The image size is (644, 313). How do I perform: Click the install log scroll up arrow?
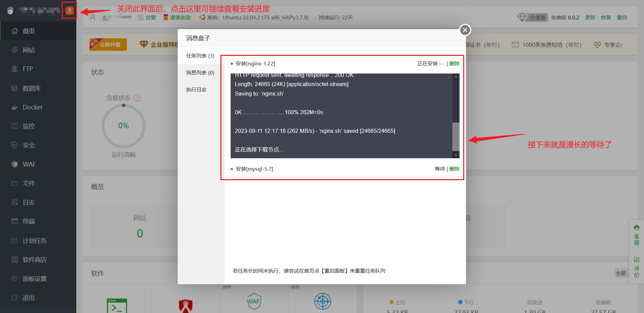tap(456, 77)
